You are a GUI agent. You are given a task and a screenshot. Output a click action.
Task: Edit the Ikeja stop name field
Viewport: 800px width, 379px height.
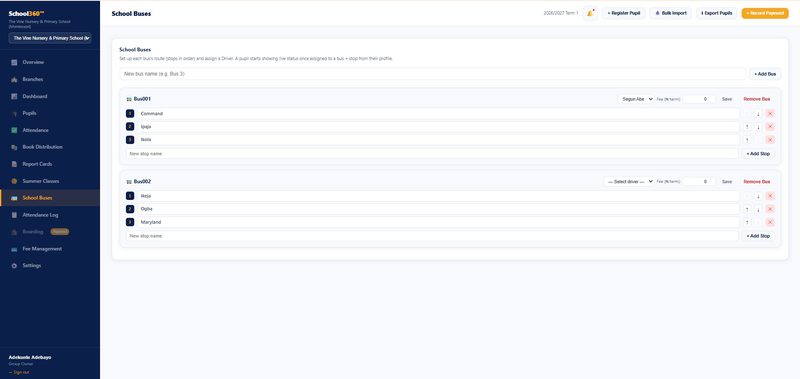coord(438,196)
